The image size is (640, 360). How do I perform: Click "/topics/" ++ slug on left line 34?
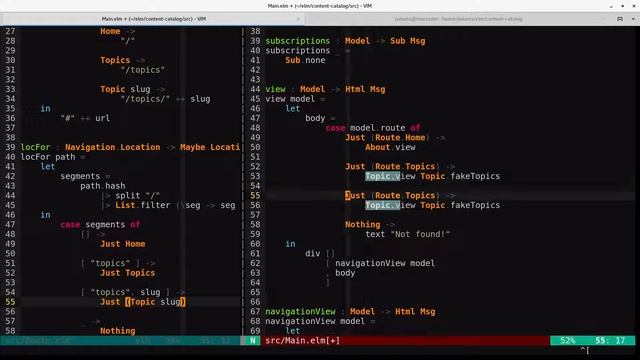tap(165, 99)
